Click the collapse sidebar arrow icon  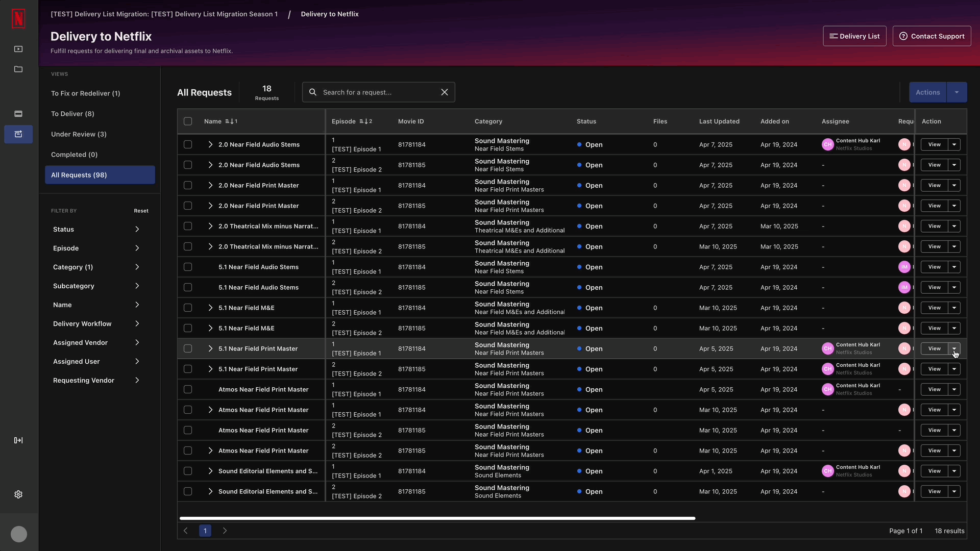click(18, 440)
